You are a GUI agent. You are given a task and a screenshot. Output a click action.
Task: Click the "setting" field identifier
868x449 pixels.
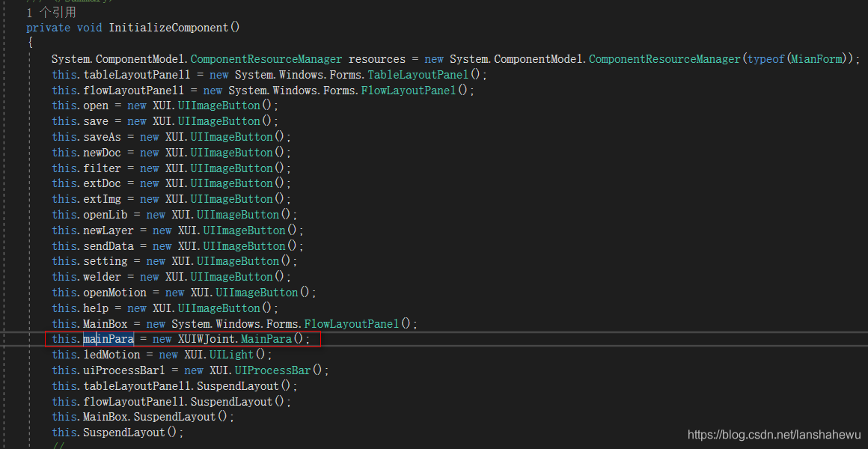pos(106,260)
